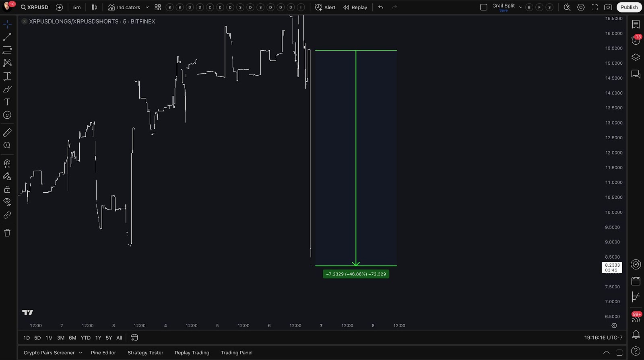The width and height of the screenshot is (644, 360).
Task: Open the emoji icons tool
Action: [7, 115]
